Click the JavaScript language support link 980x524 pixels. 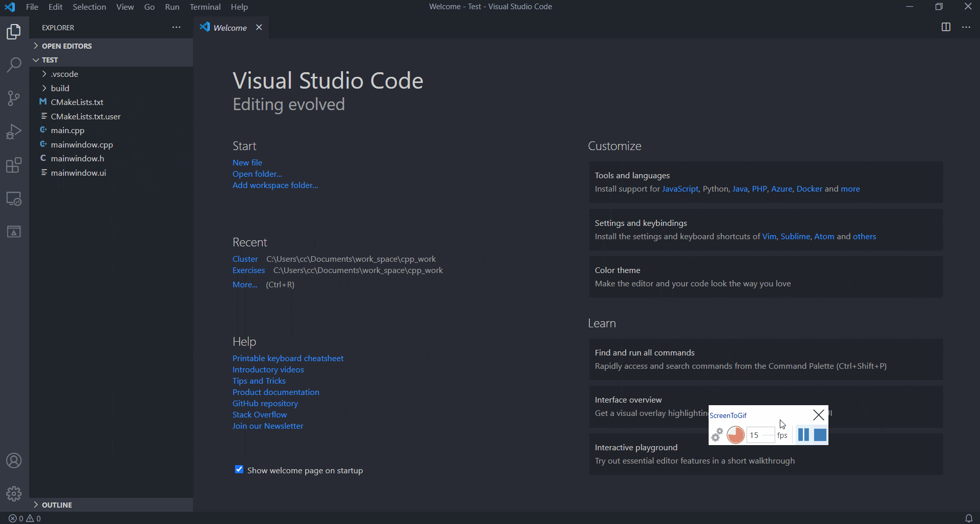click(680, 188)
